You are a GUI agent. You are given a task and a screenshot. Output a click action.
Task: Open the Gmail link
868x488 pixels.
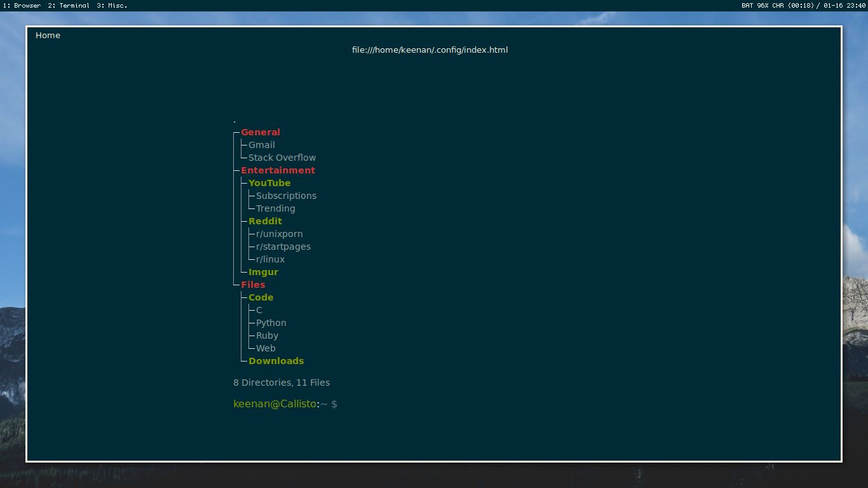[262, 145]
